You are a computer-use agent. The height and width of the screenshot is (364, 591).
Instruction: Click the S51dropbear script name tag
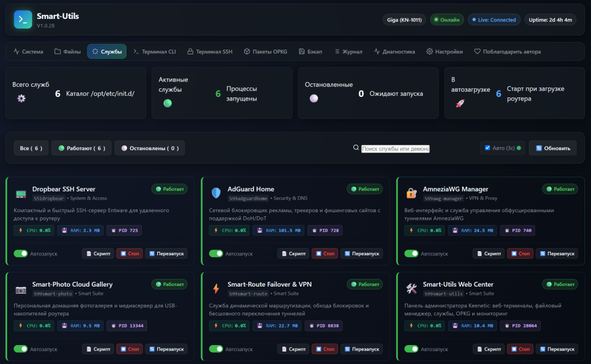pyautogui.click(x=48, y=198)
